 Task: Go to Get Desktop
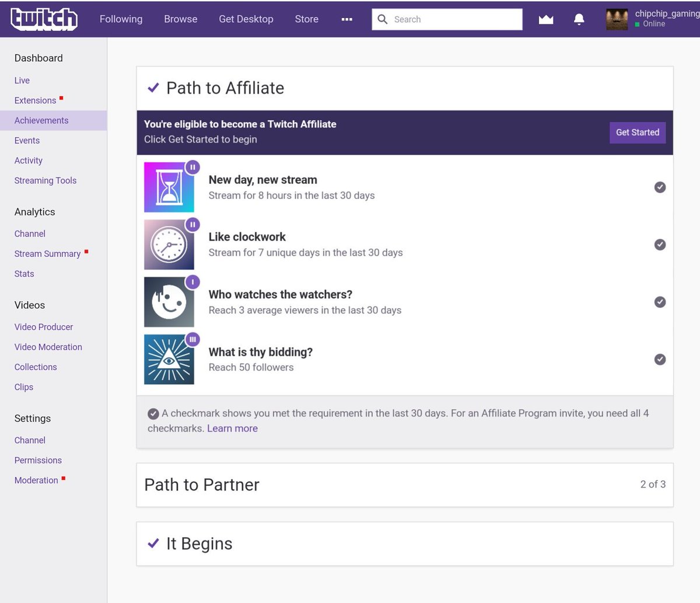[x=246, y=19]
